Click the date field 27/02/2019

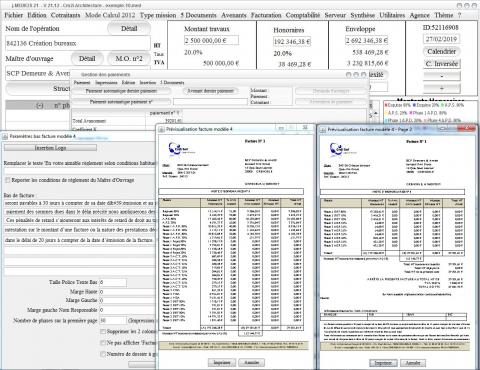(x=441, y=39)
